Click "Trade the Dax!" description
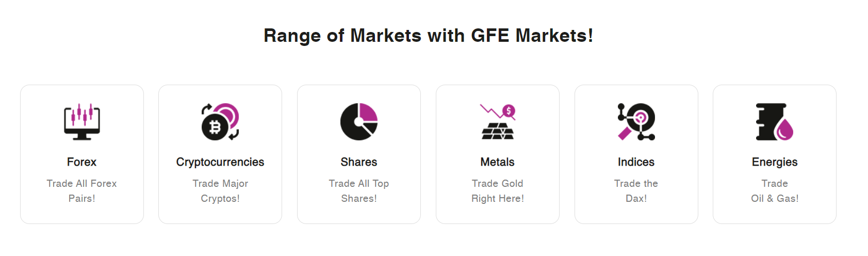868x256 pixels. click(636, 191)
